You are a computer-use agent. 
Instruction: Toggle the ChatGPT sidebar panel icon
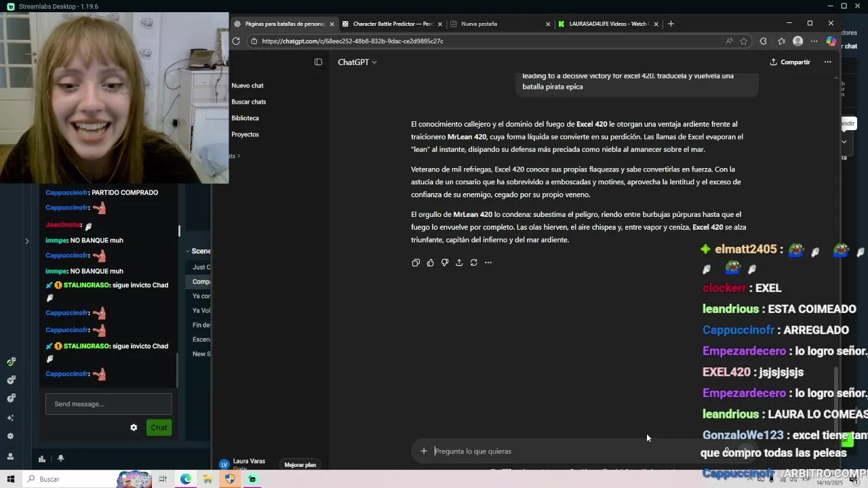(318, 62)
